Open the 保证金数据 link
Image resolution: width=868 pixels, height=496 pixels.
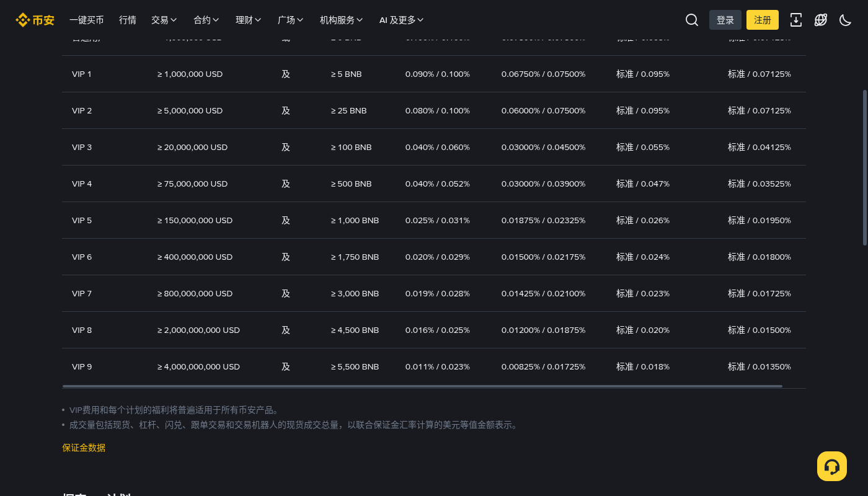click(x=84, y=448)
